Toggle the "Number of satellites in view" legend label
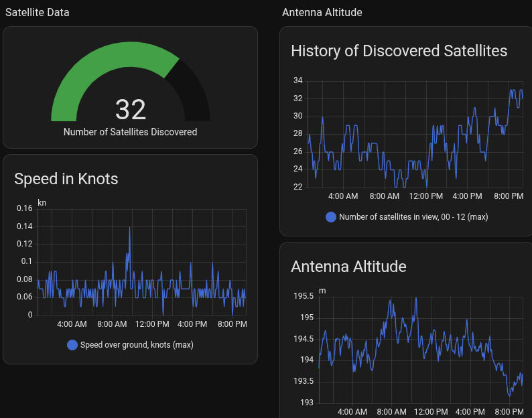Screen dimensions: 532x418 click(x=413, y=217)
